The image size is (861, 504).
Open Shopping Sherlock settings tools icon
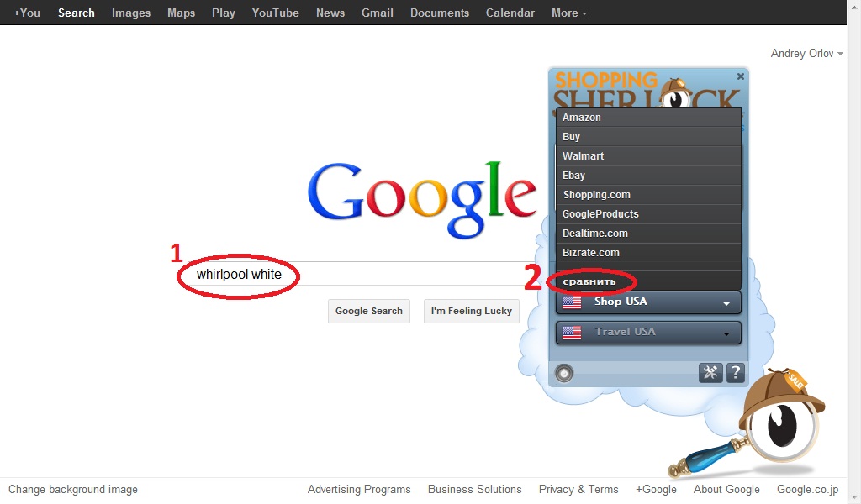710,373
